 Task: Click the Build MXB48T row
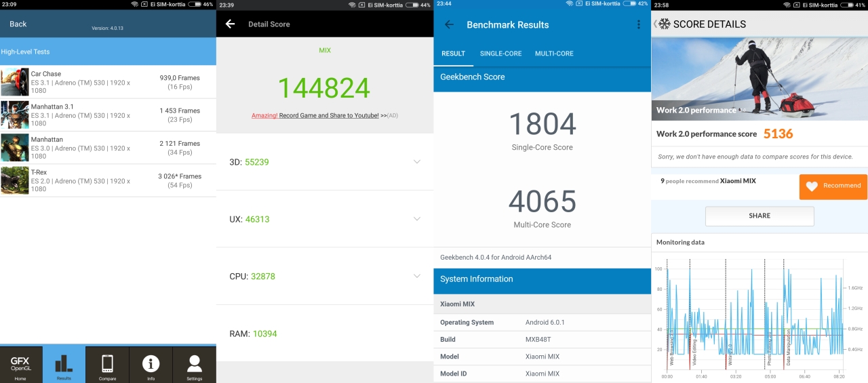pos(542,340)
